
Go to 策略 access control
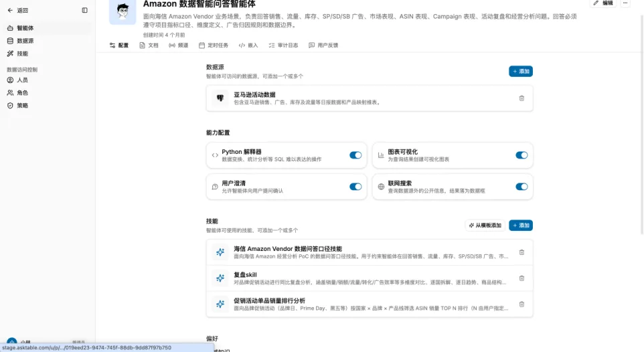click(48, 106)
